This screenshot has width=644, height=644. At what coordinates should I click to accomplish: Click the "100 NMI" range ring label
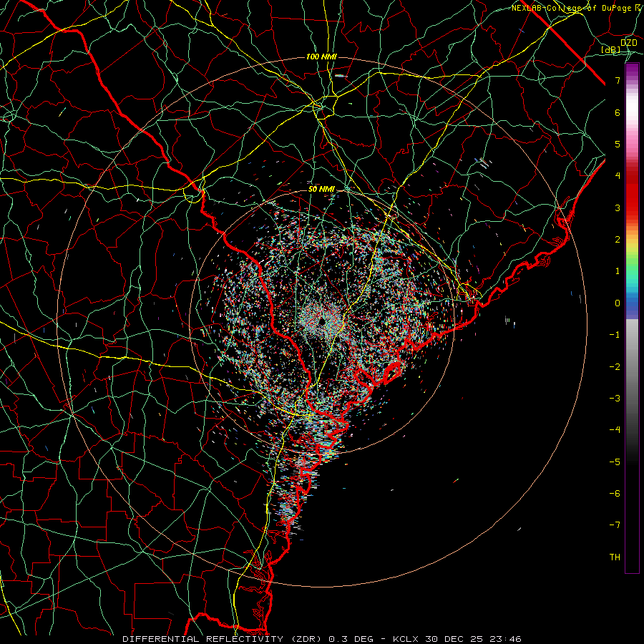[x=321, y=57]
